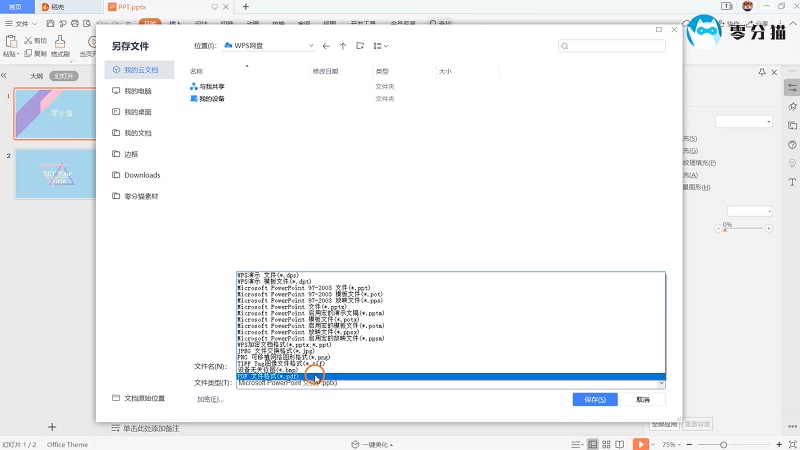
Task: Zoom in with the plus icon
Action: point(779,444)
